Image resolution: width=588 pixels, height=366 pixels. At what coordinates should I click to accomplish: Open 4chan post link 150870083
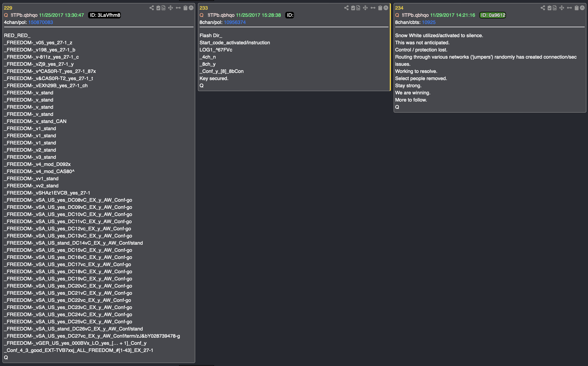click(40, 22)
